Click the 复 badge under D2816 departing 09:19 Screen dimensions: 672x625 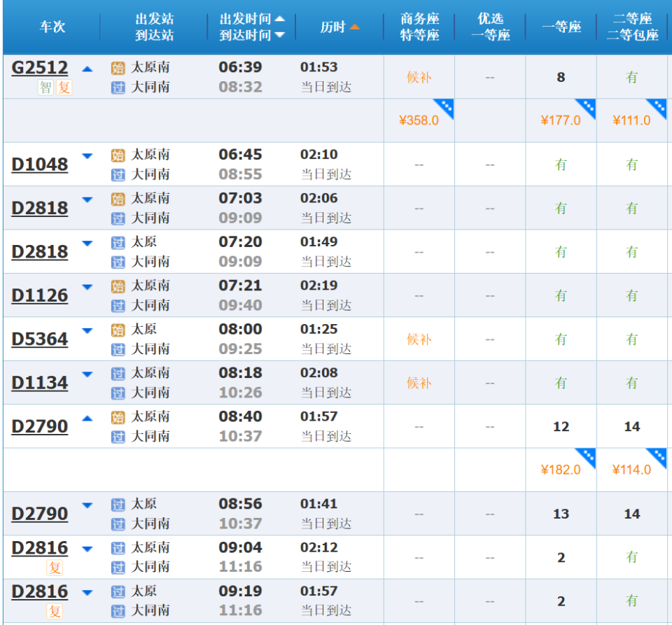coord(55,612)
